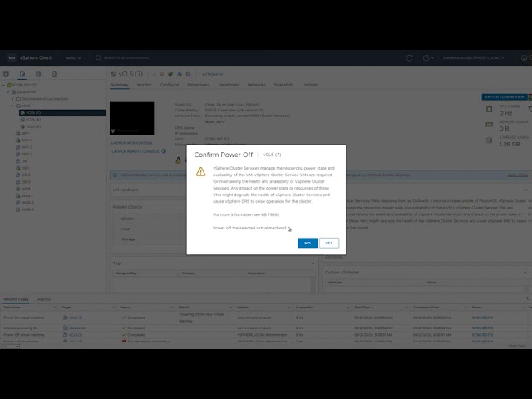Open the Storage inventory view icon

click(38, 74)
